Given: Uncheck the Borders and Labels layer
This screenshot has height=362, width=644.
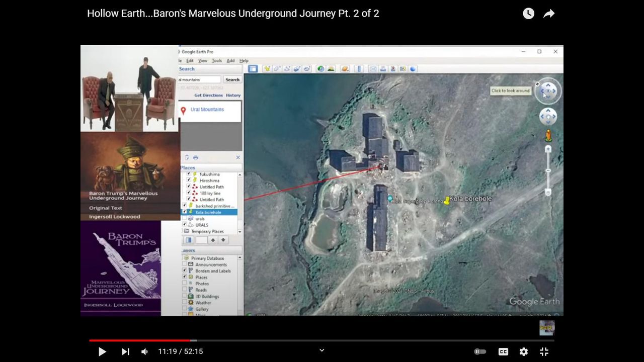Looking at the screenshot, I should (185, 271).
